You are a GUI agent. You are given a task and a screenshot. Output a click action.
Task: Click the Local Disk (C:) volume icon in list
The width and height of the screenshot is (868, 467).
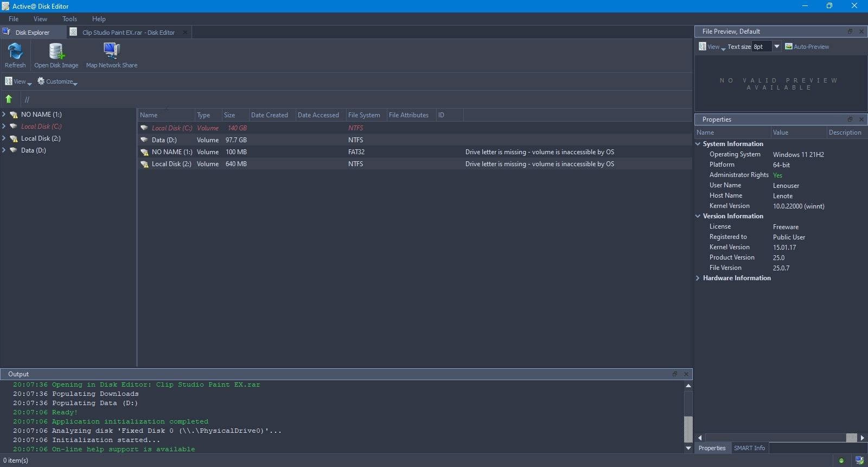[144, 128]
